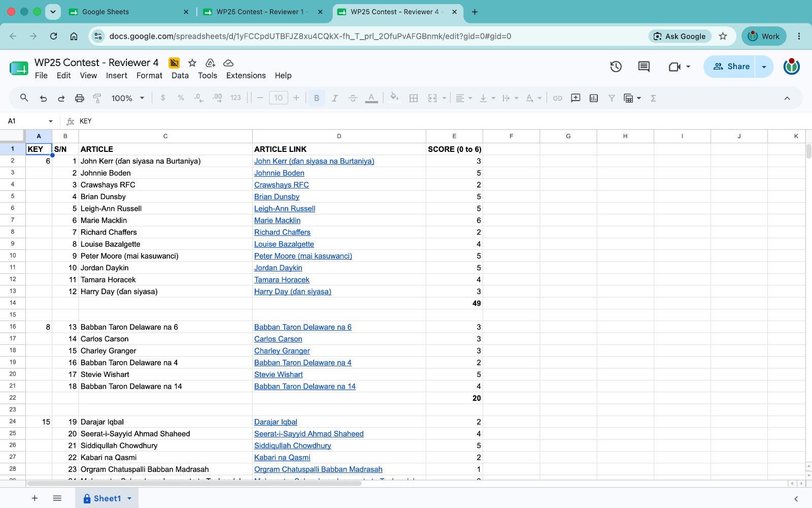Toggle strikethrough formatting
The width and height of the screenshot is (812, 508).
coord(353,98)
